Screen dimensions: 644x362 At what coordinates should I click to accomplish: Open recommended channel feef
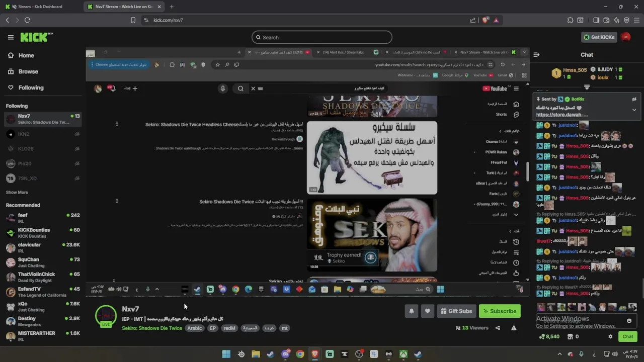pyautogui.click(x=43, y=218)
